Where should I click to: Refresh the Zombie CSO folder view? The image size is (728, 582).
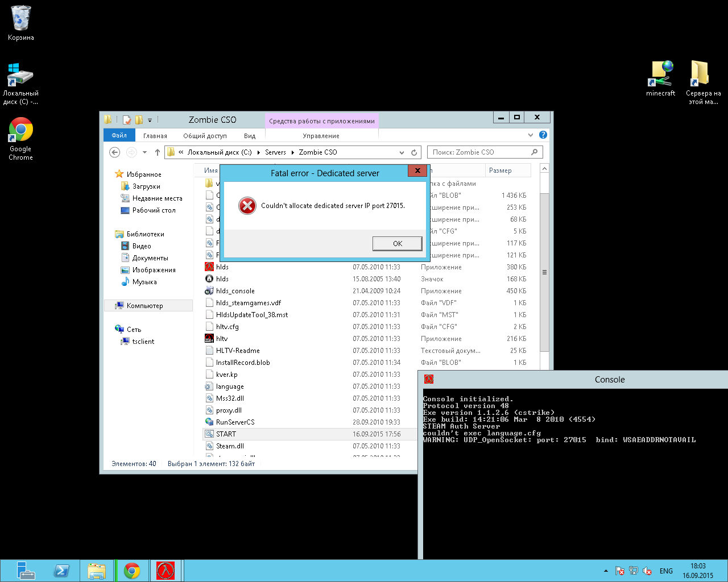[414, 152]
